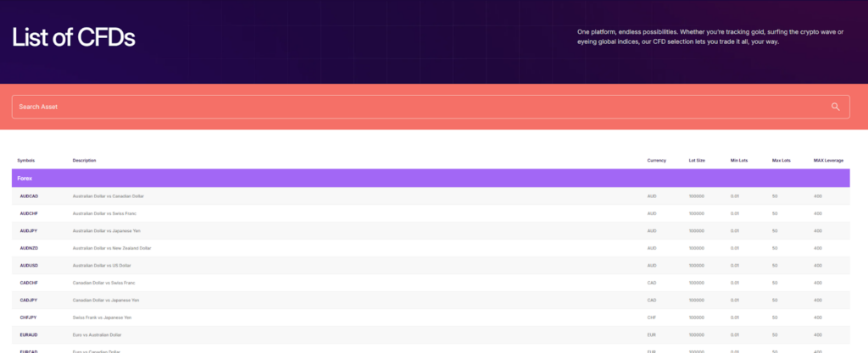868x353 pixels.
Task: Select the AUDCHF symbol
Action: coord(29,213)
